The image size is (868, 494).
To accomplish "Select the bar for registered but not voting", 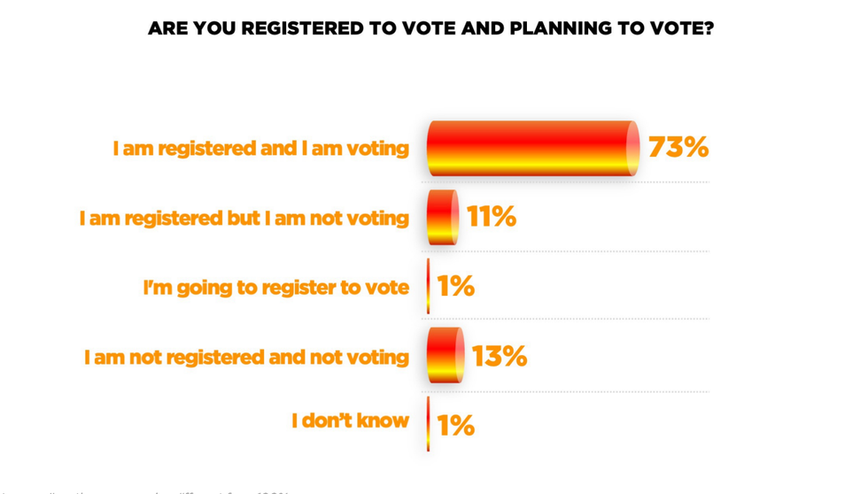I will coord(442,218).
